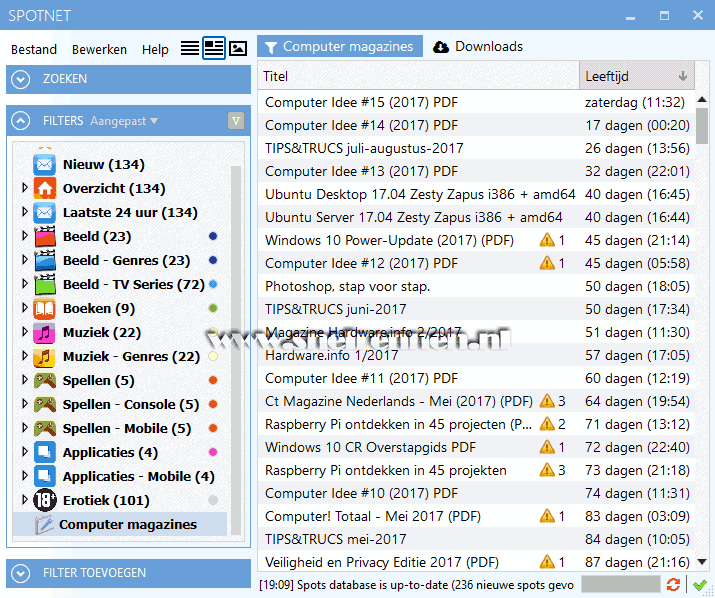Expand the Overzicht tree node
The width and height of the screenshot is (715, 598).
[25, 187]
